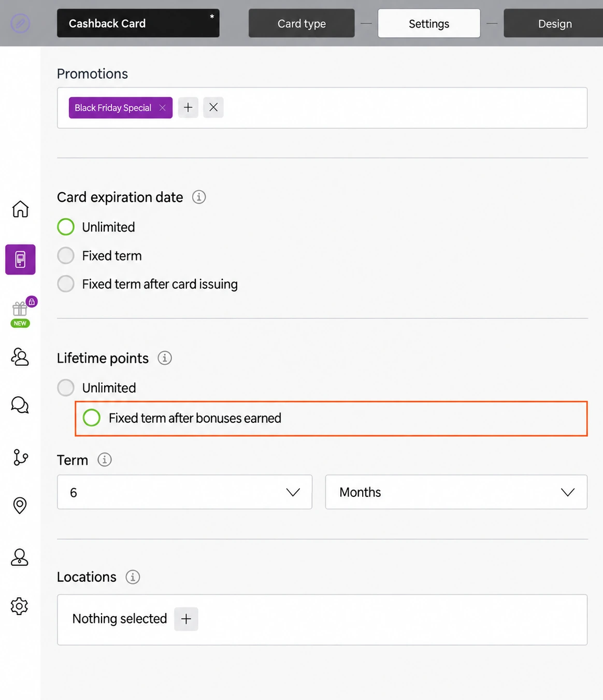
Task: Click the Lifetime points heading
Action: click(103, 358)
